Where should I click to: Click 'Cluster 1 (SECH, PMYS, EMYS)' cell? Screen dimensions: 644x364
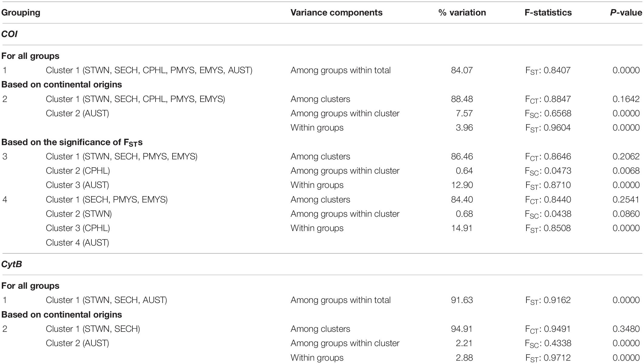click(107, 200)
